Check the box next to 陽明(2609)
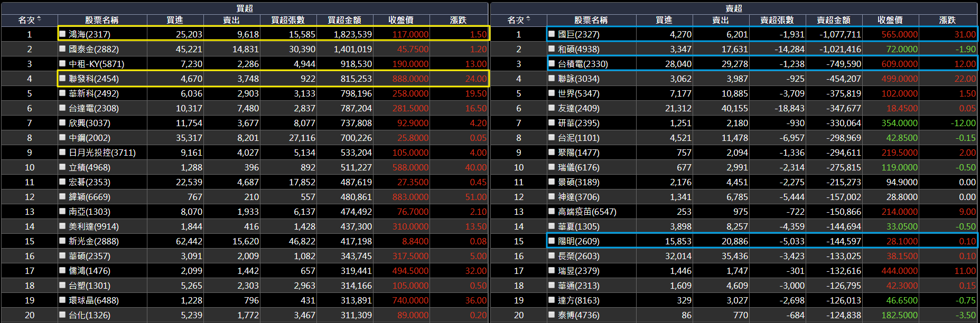980x323 pixels. (552, 241)
